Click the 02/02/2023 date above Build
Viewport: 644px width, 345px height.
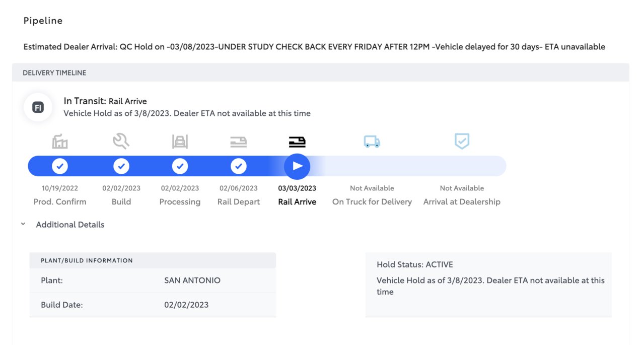pyautogui.click(x=121, y=188)
